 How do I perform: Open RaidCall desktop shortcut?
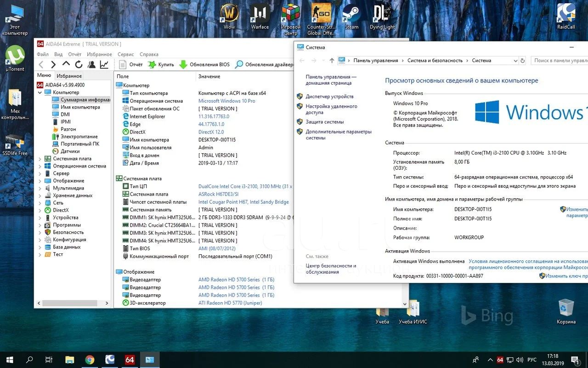pyautogui.click(x=566, y=17)
